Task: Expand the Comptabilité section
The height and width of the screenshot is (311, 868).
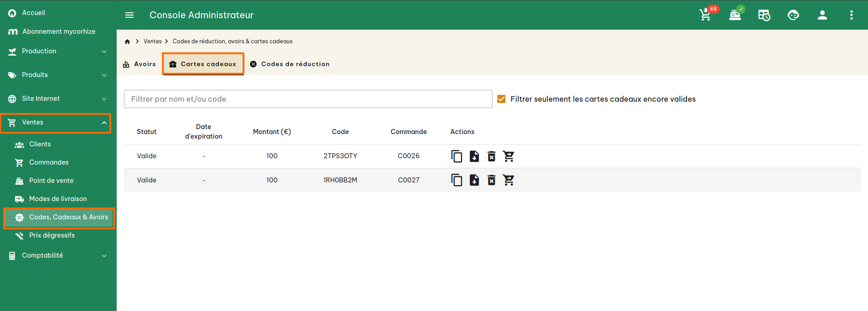Action: (58, 255)
